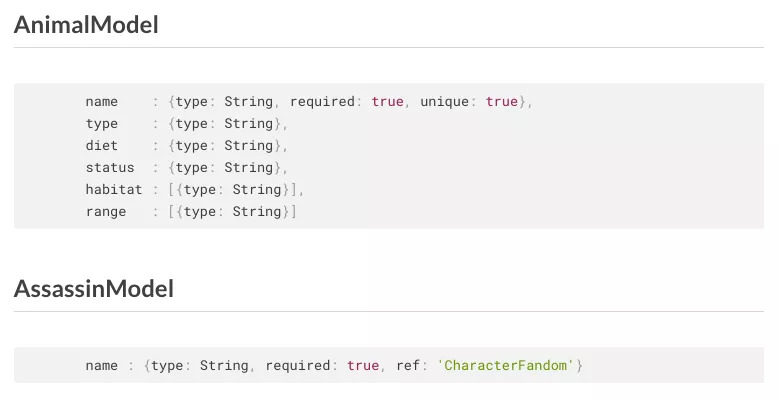Click 'true' after 'unique' in AnimalModel

coord(502,102)
